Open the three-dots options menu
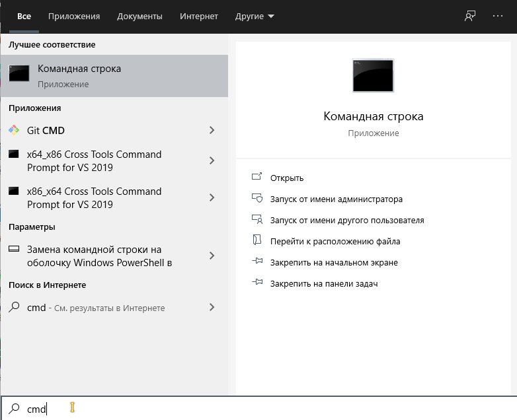This screenshot has width=517, height=420. point(498,16)
